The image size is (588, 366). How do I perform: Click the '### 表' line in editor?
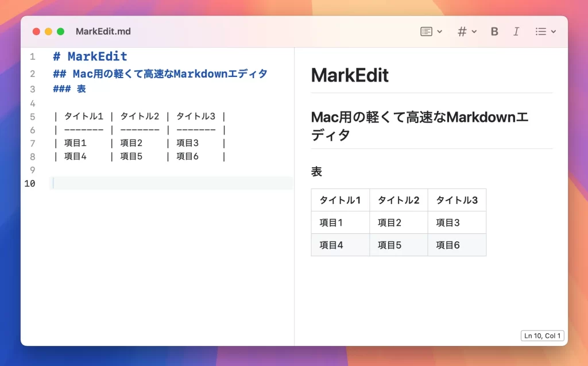coord(69,89)
